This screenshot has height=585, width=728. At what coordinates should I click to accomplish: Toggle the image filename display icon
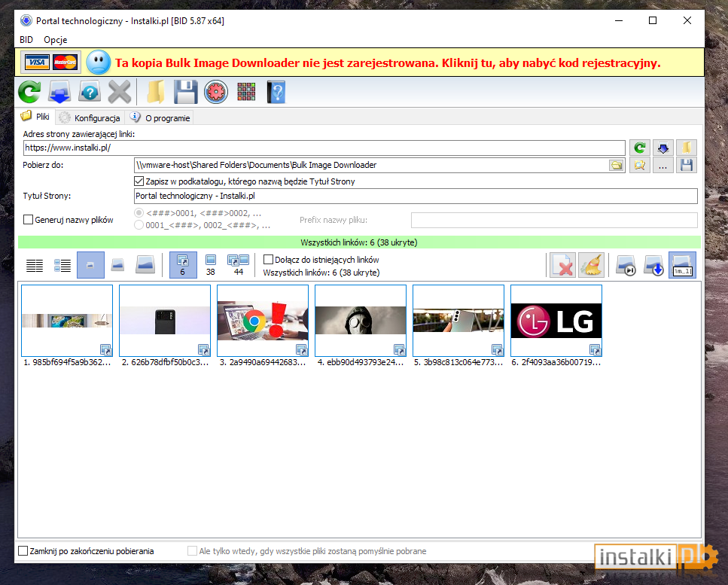tap(683, 265)
